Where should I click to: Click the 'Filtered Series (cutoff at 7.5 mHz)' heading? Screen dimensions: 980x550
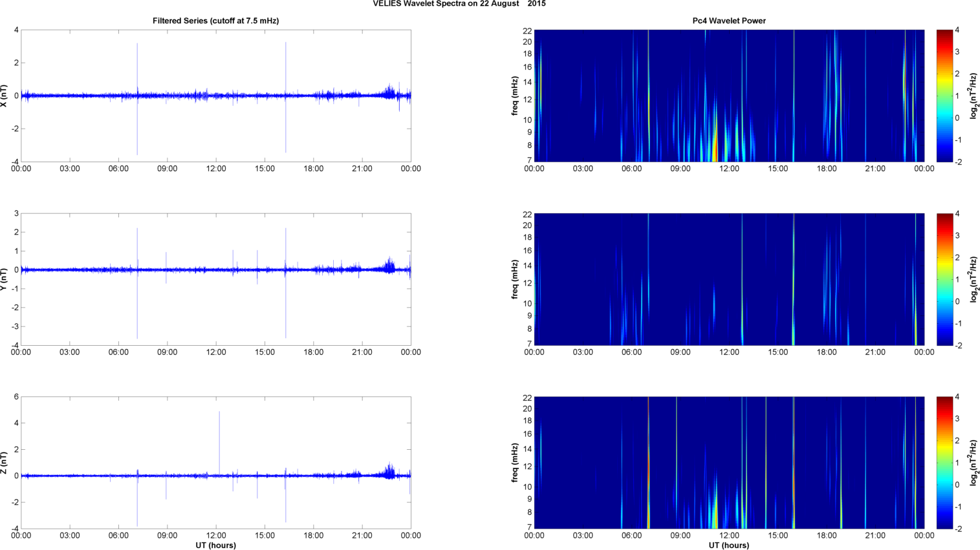coord(215,21)
